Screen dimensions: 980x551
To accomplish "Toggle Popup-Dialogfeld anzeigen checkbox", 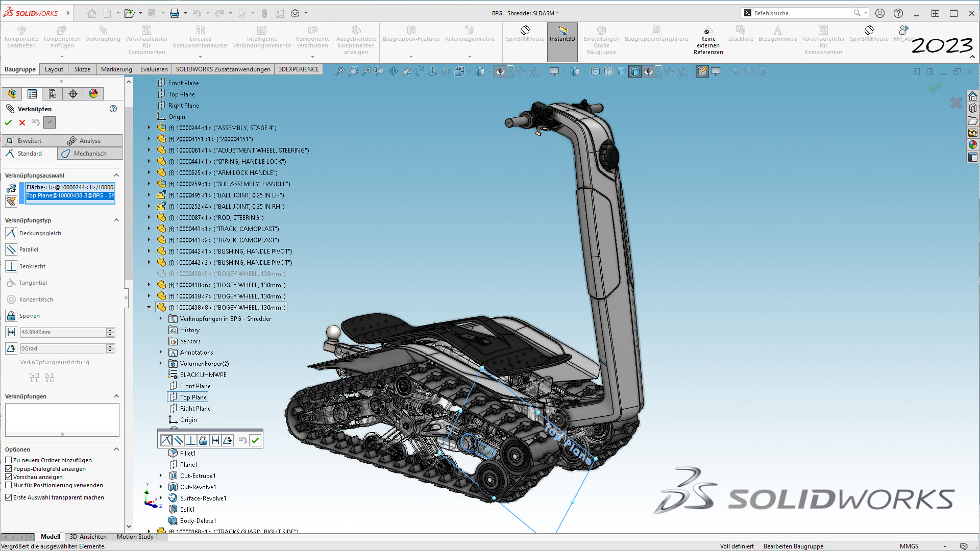I will (9, 469).
